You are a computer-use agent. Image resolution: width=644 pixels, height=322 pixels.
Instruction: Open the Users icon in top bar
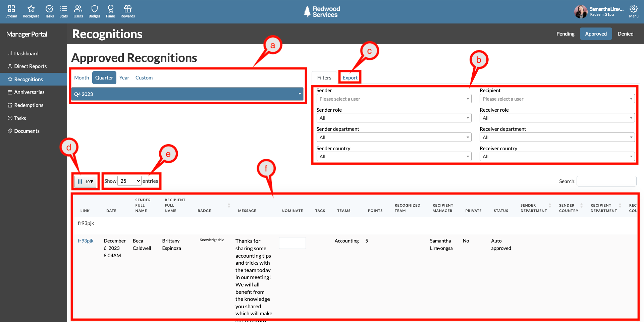(x=78, y=11)
